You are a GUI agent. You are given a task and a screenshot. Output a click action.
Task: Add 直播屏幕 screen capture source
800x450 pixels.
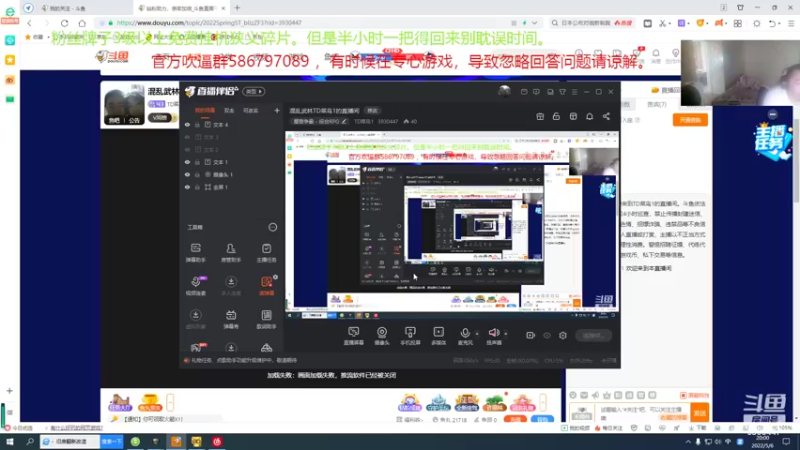[354, 336]
